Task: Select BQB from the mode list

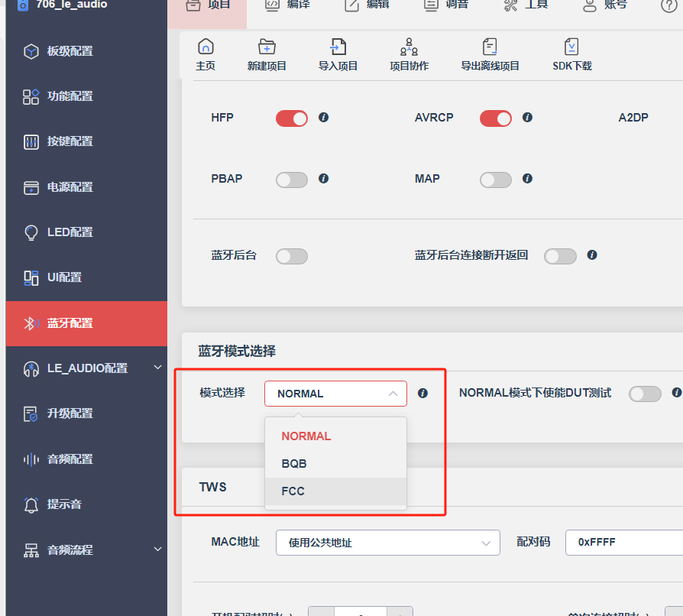Action: coord(335,463)
